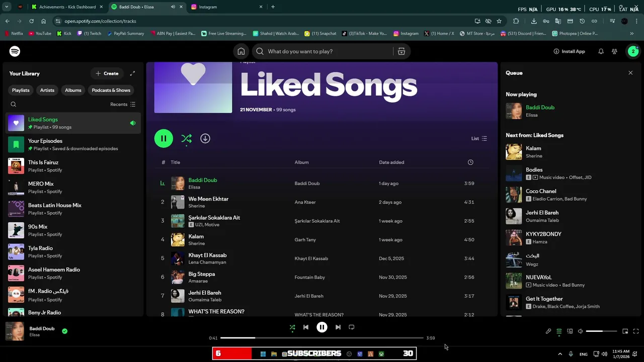Click Create button in Your Library
The image size is (644, 362).
pos(107,73)
